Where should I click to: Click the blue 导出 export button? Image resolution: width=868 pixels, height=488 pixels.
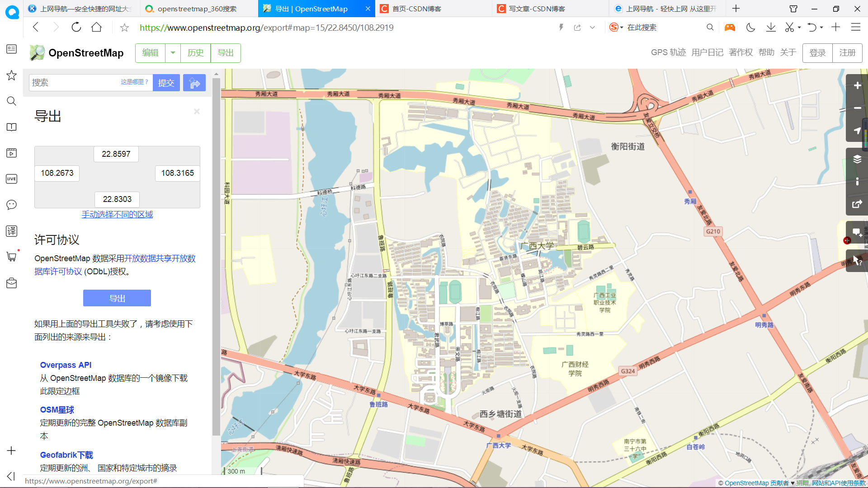(x=117, y=298)
